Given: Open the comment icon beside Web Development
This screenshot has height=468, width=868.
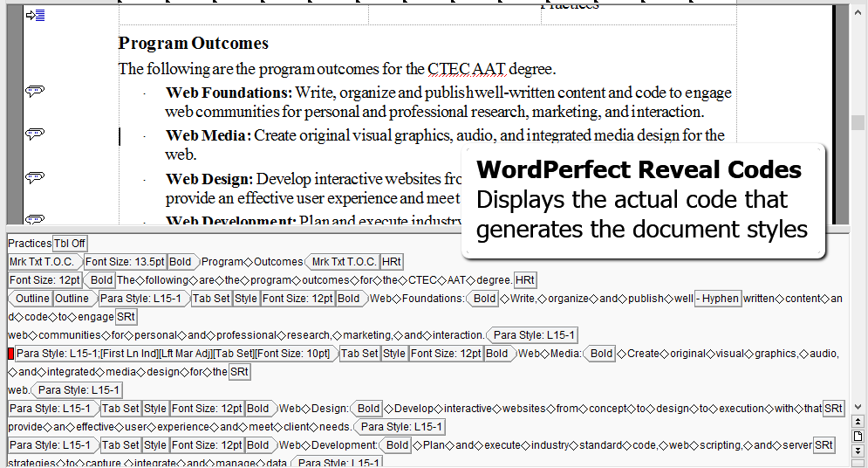Looking at the screenshot, I should 35,219.
